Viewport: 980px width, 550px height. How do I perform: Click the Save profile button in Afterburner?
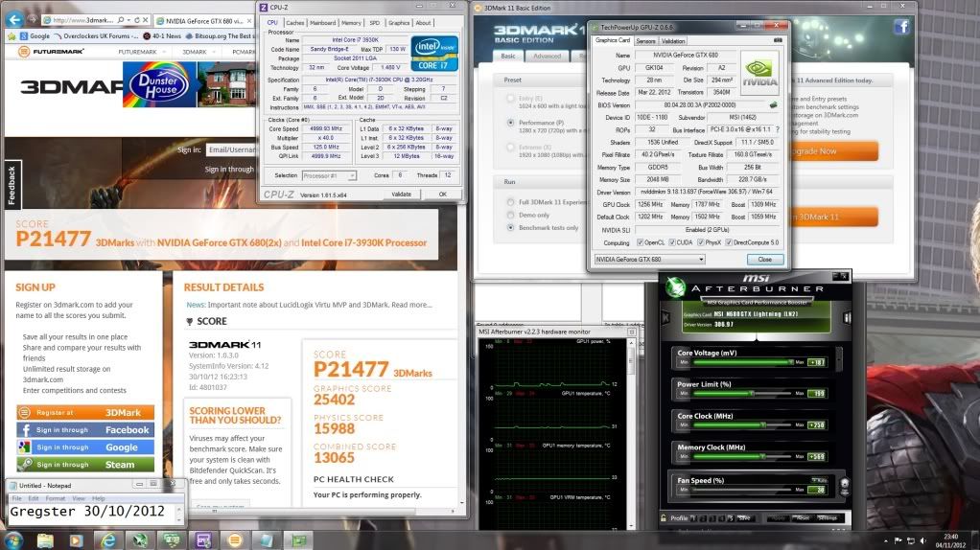[x=744, y=518]
